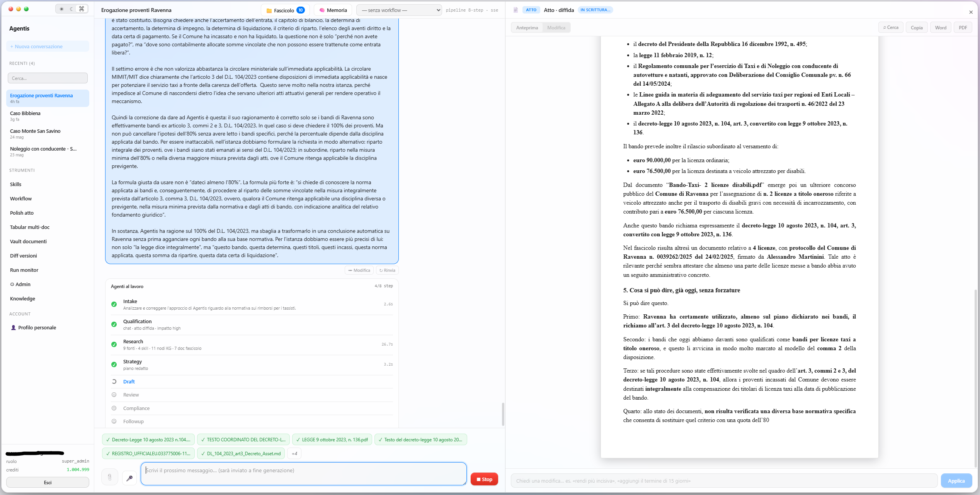Click the 'IN SCRITTURA...' status badge
The image size is (980, 495).
coord(595,10)
